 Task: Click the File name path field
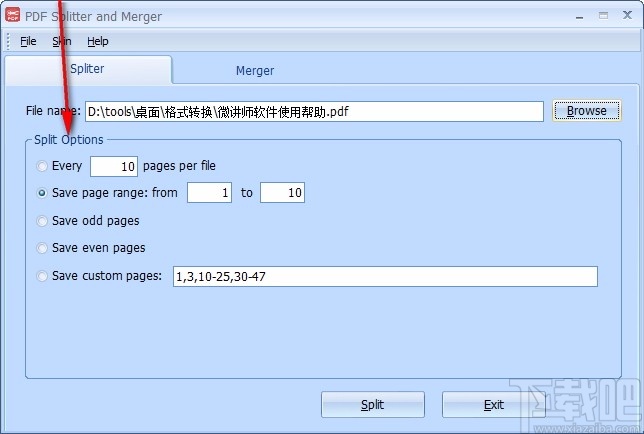[314, 111]
